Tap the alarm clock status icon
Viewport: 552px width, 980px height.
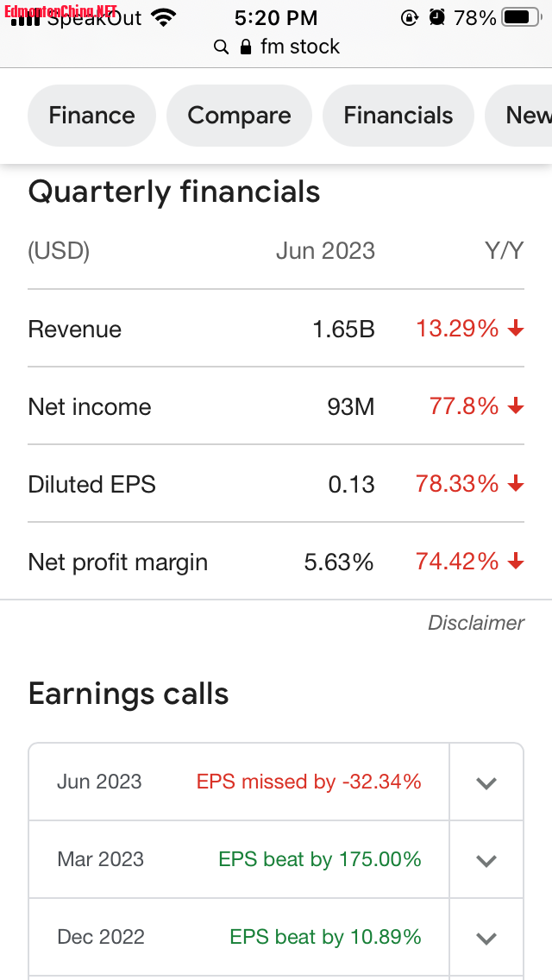click(437, 17)
